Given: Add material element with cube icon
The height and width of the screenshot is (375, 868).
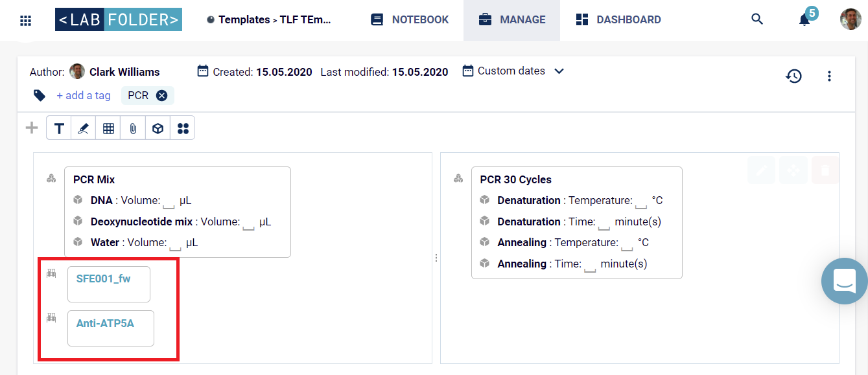Looking at the screenshot, I should 158,128.
